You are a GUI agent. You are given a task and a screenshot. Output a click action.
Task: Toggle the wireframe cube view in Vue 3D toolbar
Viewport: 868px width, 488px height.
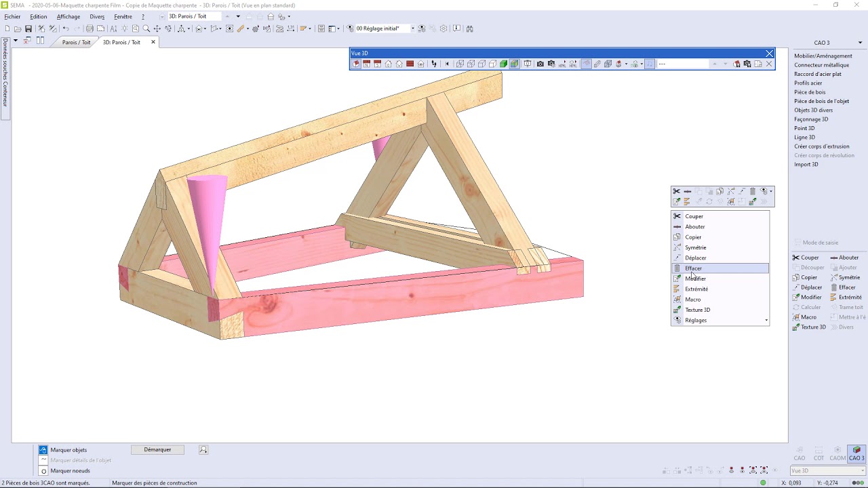tap(460, 64)
